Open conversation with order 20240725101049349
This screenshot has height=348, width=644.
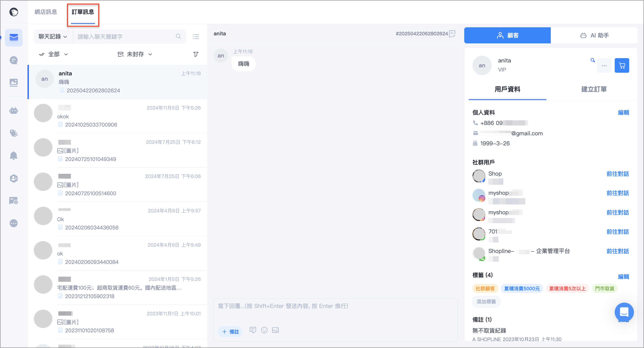tap(117, 151)
